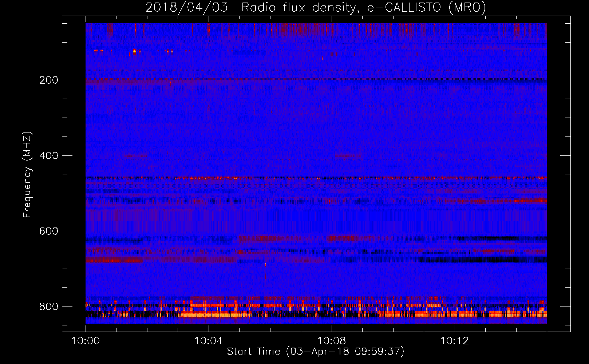Click the 200 frequency tick label
The height and width of the screenshot is (364, 589).
point(49,80)
